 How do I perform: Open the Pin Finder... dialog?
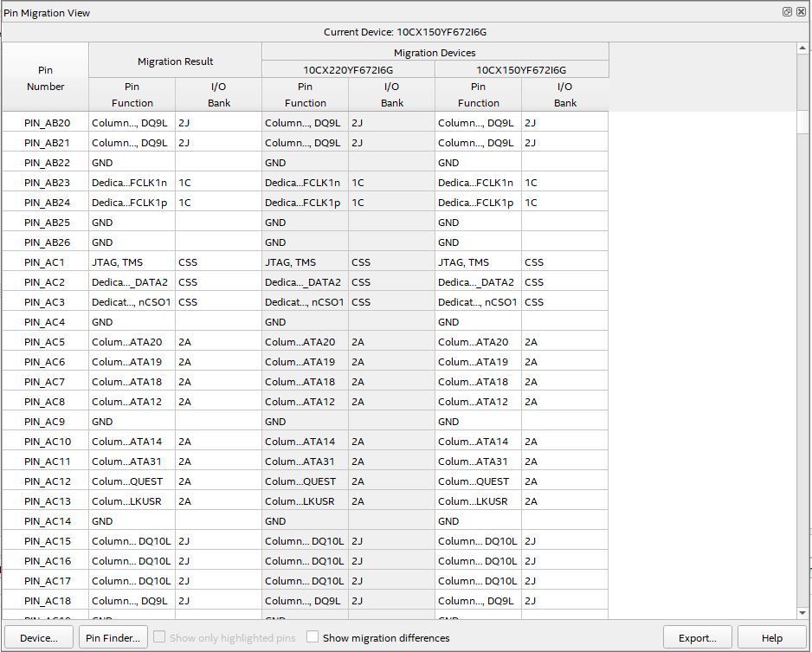point(113,638)
